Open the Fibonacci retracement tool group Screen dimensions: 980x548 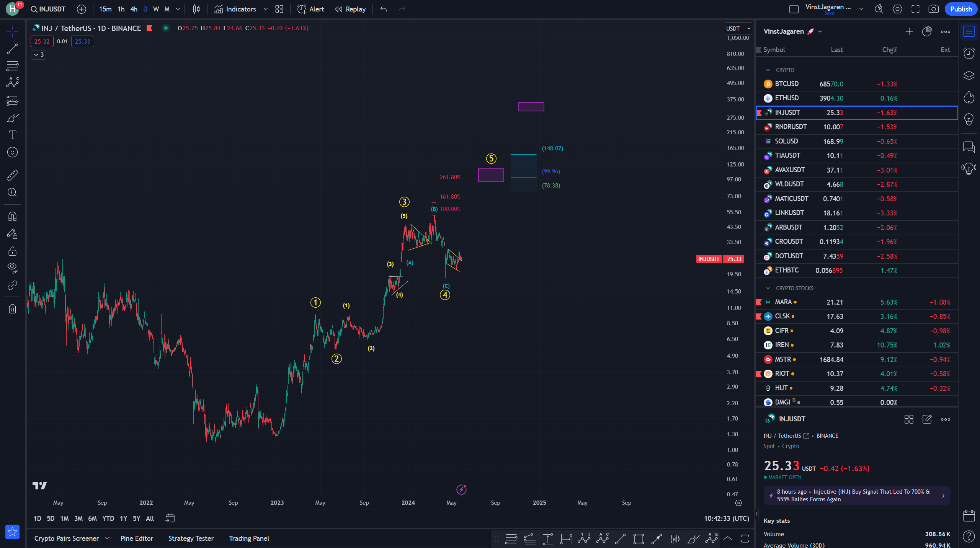[x=12, y=66]
